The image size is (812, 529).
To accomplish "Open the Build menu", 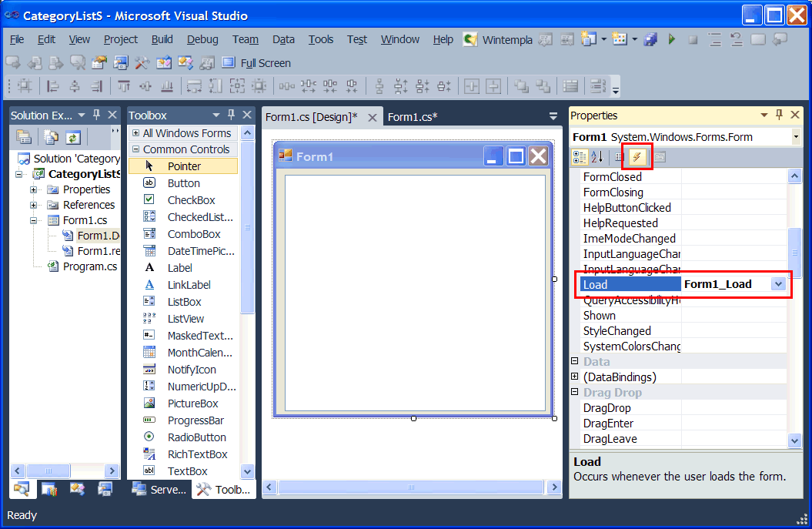I will tap(162, 39).
